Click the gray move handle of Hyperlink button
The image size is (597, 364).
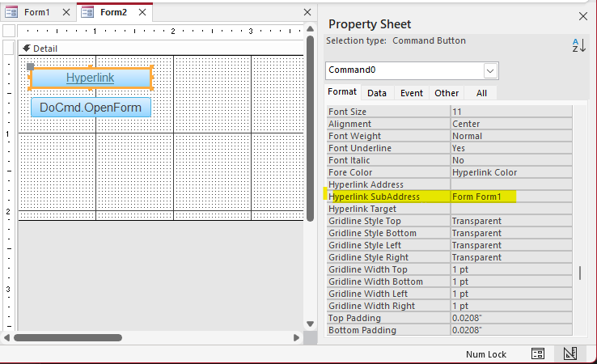pyautogui.click(x=31, y=67)
